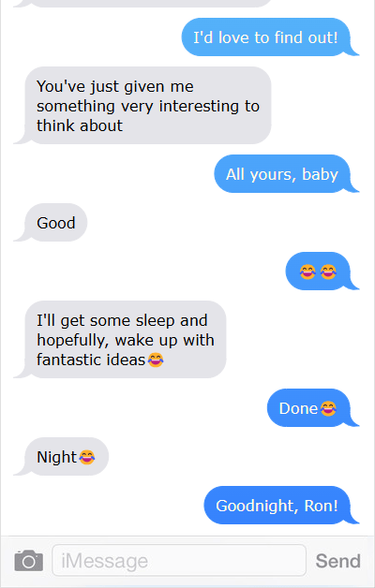Click the laughing emoji after "fantastic ideas"
This screenshot has width=375, height=588.
click(x=156, y=360)
